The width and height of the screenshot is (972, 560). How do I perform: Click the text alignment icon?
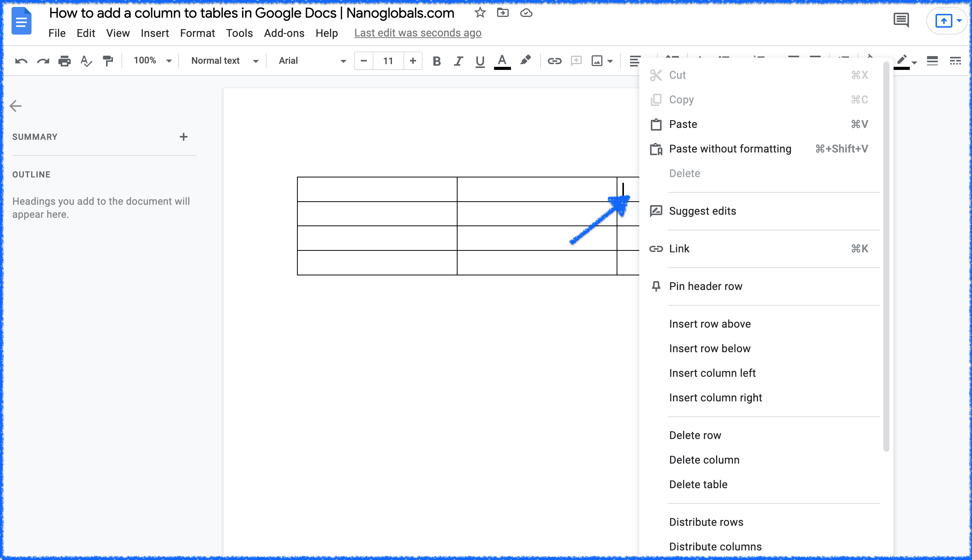tap(634, 61)
